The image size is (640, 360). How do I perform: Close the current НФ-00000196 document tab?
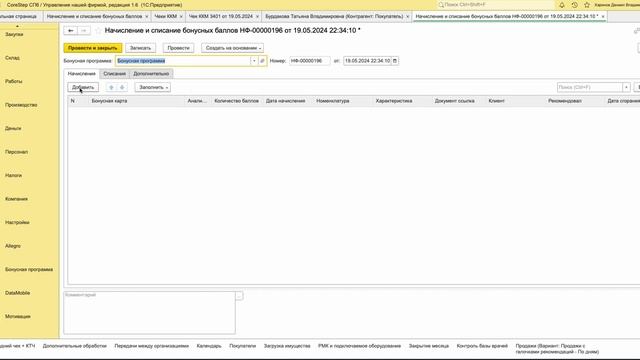click(x=603, y=16)
